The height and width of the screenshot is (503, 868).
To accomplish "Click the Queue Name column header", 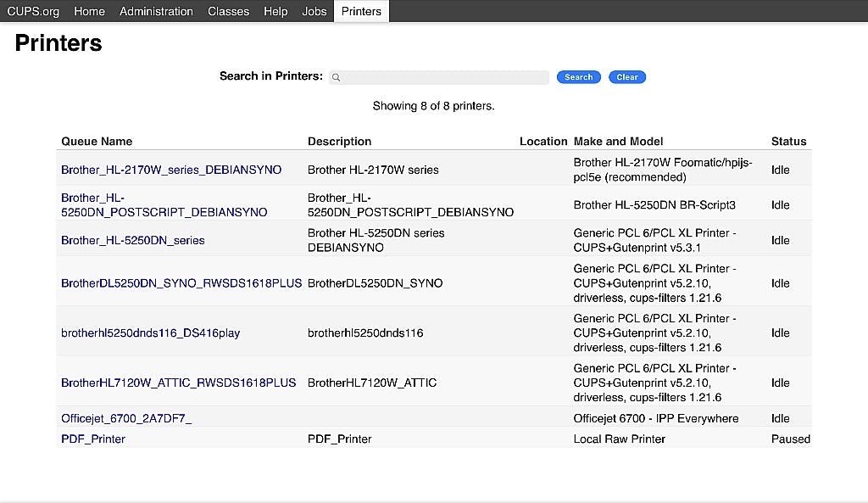I will click(97, 142).
